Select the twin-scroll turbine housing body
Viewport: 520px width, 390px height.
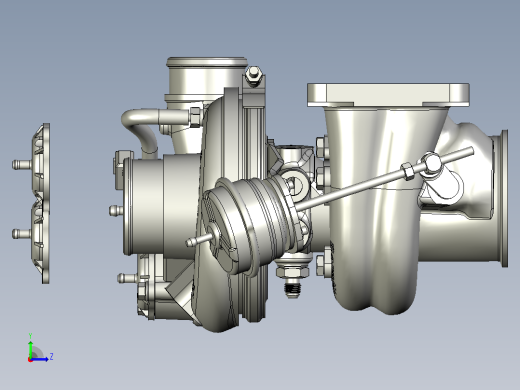[x=378, y=213]
